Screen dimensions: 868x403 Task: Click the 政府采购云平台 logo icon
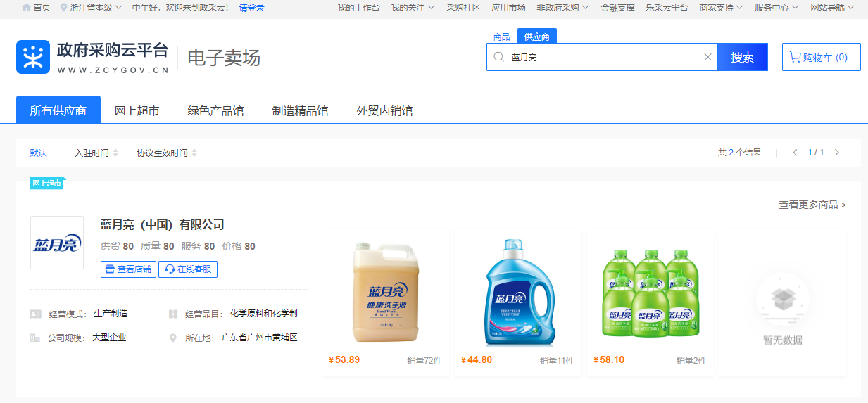pos(33,57)
